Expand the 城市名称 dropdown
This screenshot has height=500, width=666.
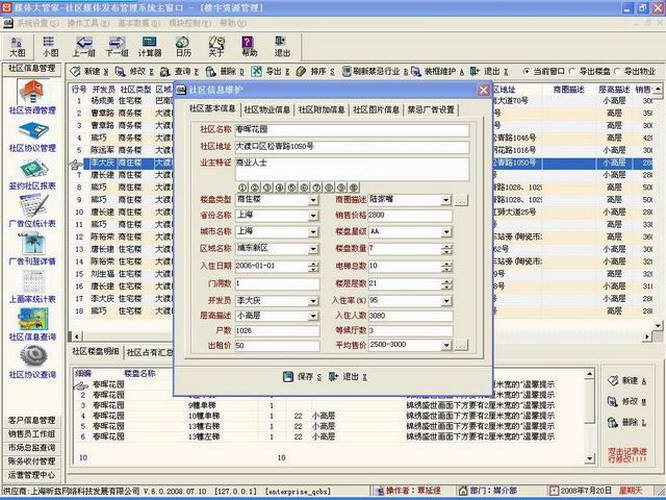click(x=313, y=232)
